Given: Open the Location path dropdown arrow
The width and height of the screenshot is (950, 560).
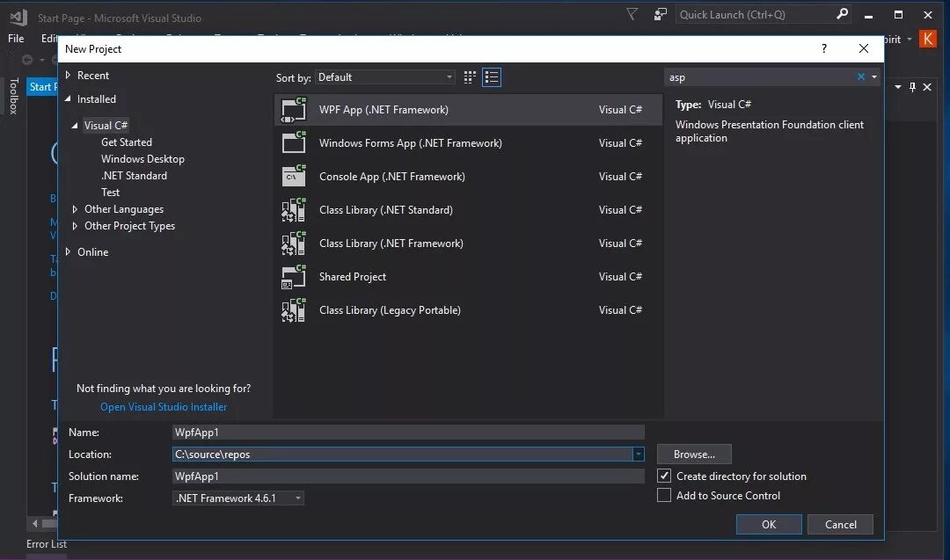Looking at the screenshot, I should [x=638, y=454].
